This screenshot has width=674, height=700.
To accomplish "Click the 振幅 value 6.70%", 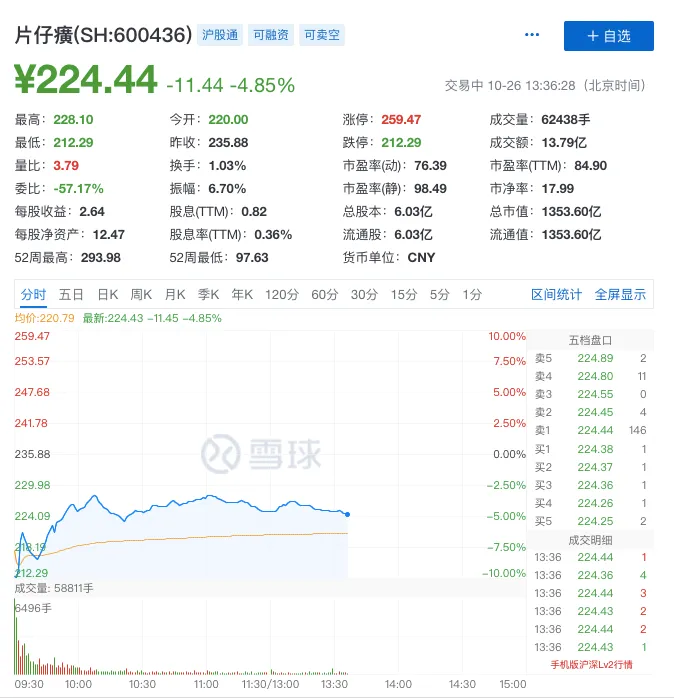I will pos(227,189).
